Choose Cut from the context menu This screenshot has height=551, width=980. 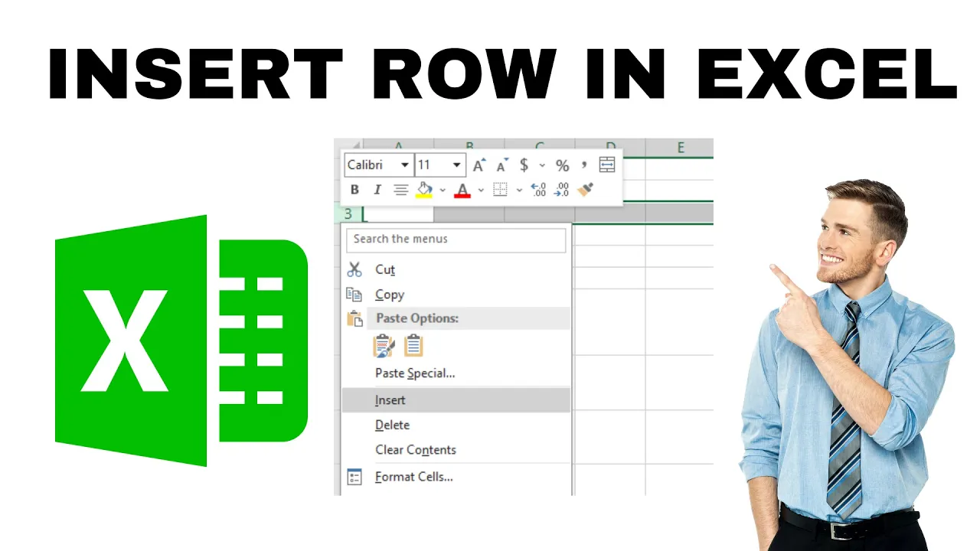click(x=456, y=269)
